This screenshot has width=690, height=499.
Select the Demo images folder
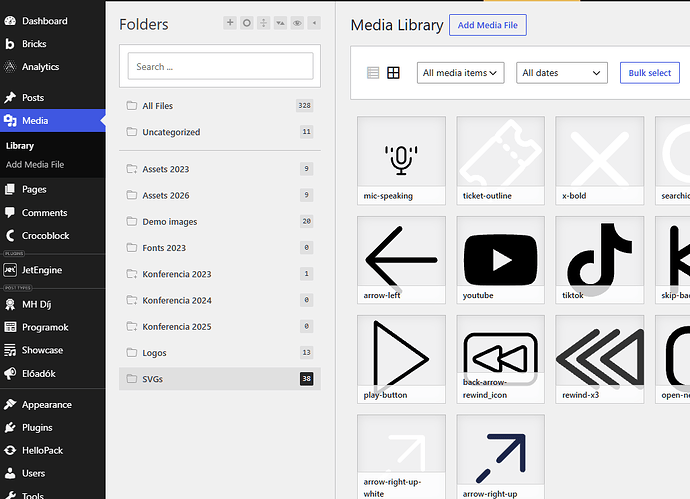(220, 221)
